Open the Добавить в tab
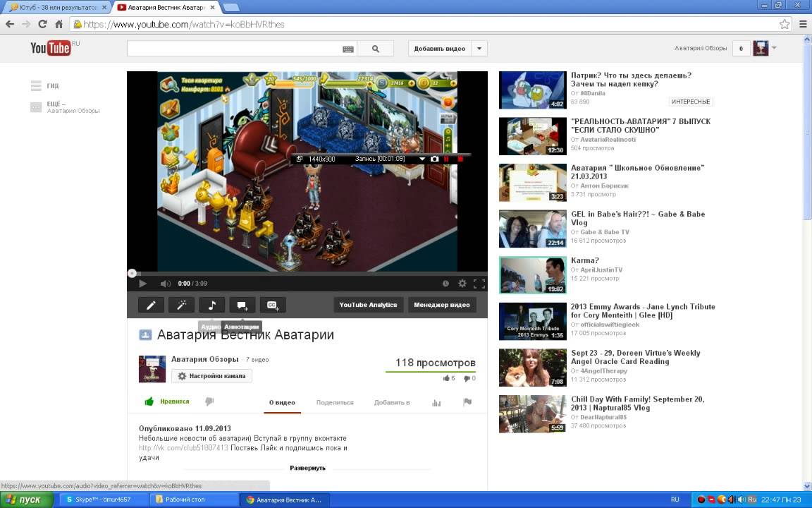Image resolution: width=812 pixels, height=508 pixels. (392, 403)
